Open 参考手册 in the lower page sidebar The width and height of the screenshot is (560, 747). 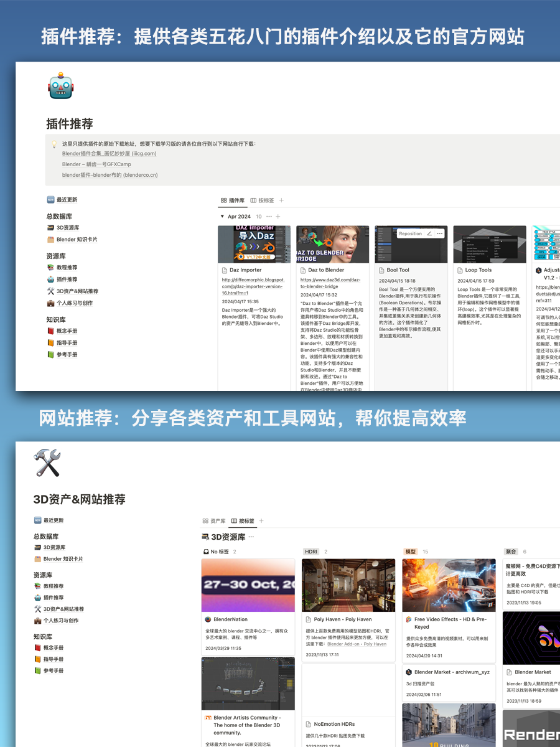point(49,671)
